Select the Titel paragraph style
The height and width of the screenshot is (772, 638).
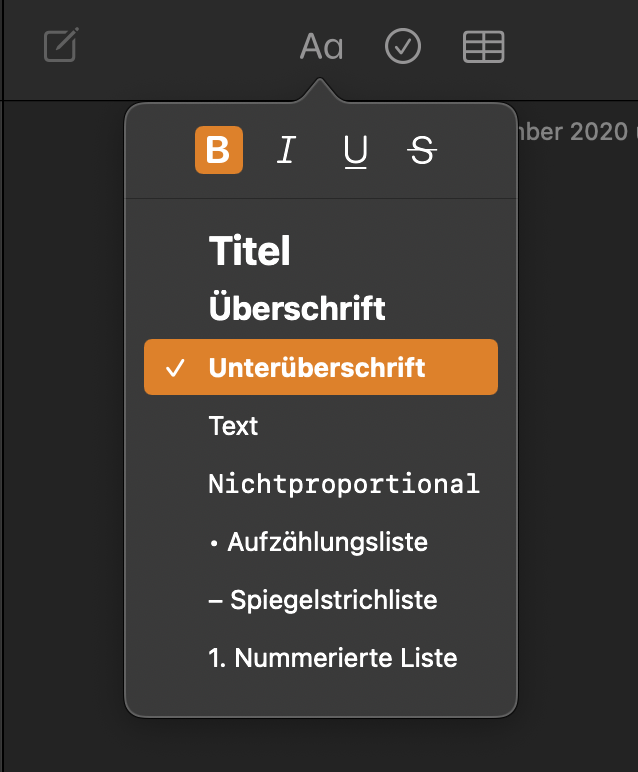click(x=249, y=251)
